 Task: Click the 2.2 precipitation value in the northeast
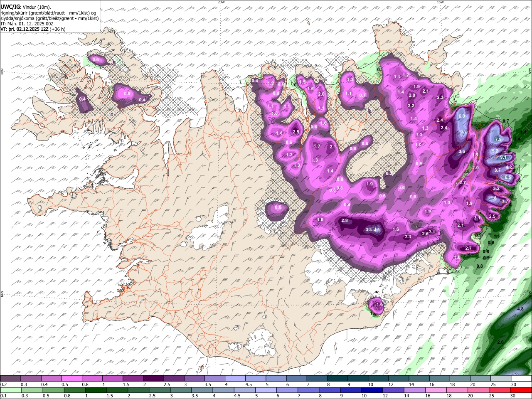click(x=411, y=106)
